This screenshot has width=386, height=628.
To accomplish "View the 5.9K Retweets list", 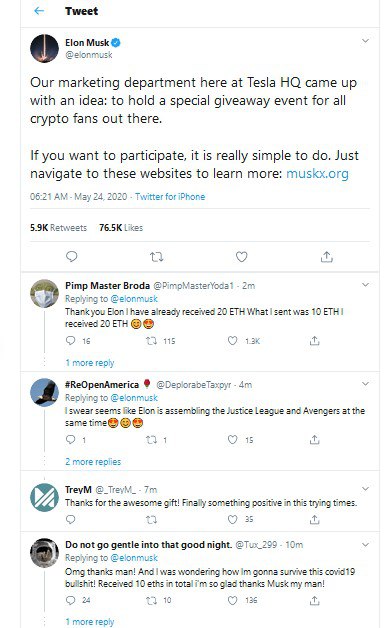I will tap(58, 227).
